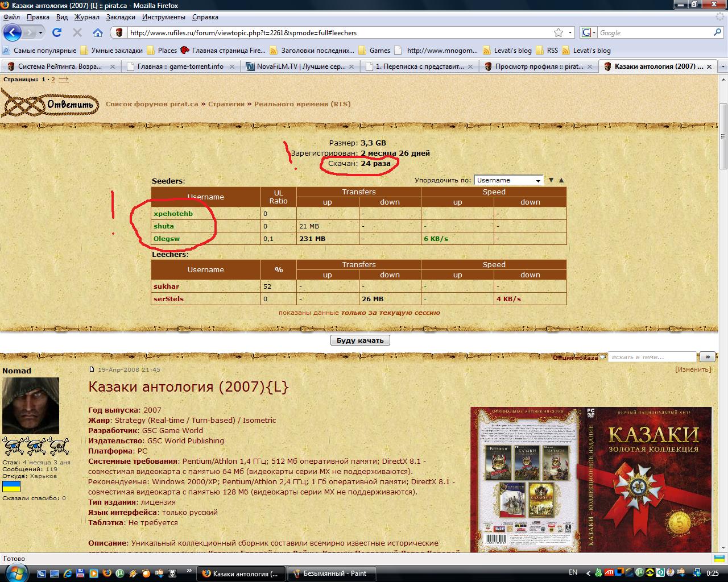
Task: Open the Firefox home page icon
Action: tap(98, 32)
